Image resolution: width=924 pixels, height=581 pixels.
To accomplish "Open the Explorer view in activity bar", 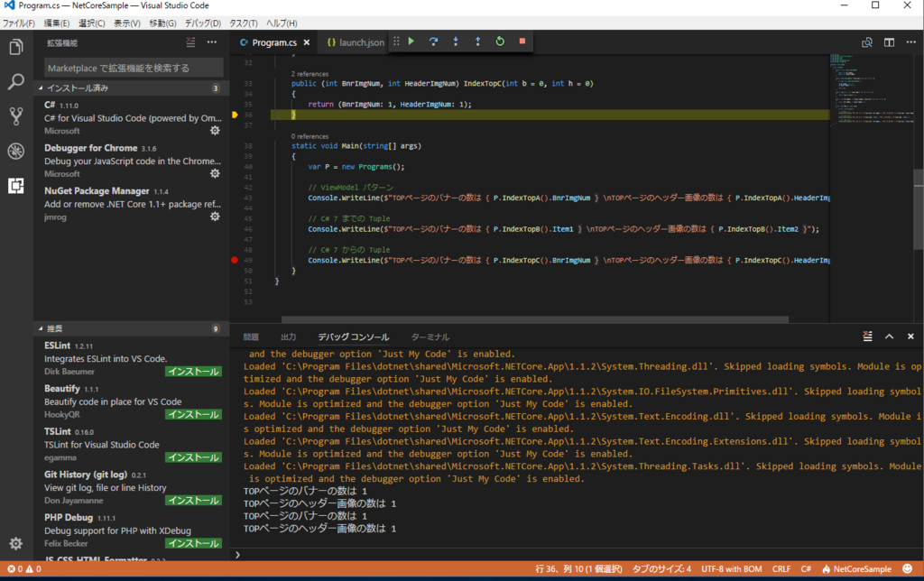I will pos(16,47).
